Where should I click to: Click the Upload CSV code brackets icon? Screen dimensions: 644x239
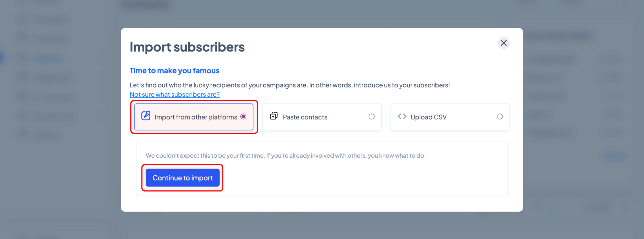(x=402, y=116)
